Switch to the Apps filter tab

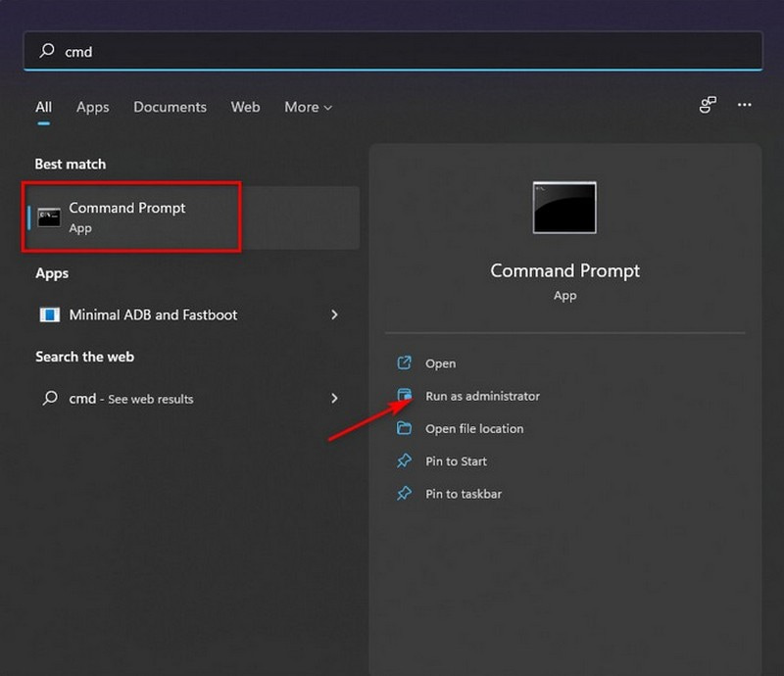(92, 107)
